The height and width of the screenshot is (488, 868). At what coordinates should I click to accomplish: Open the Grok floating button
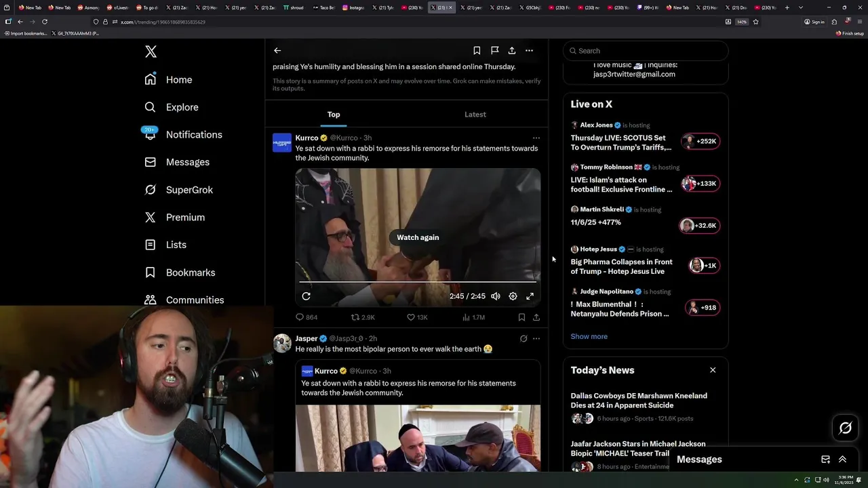[846, 428]
